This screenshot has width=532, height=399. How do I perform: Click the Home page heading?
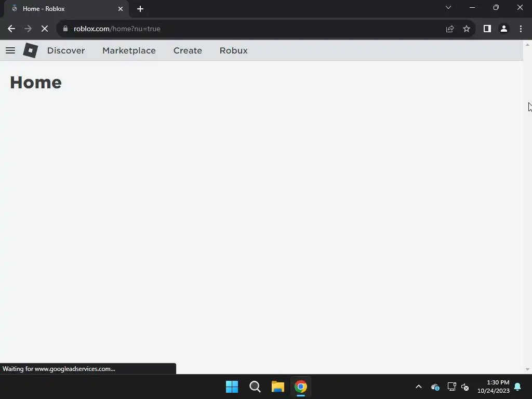(x=36, y=83)
